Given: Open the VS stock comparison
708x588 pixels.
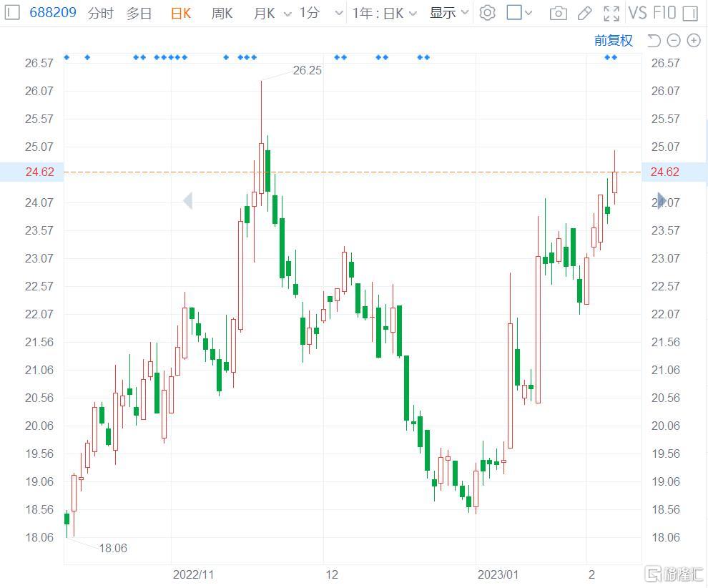Looking at the screenshot, I should tap(637, 13).
